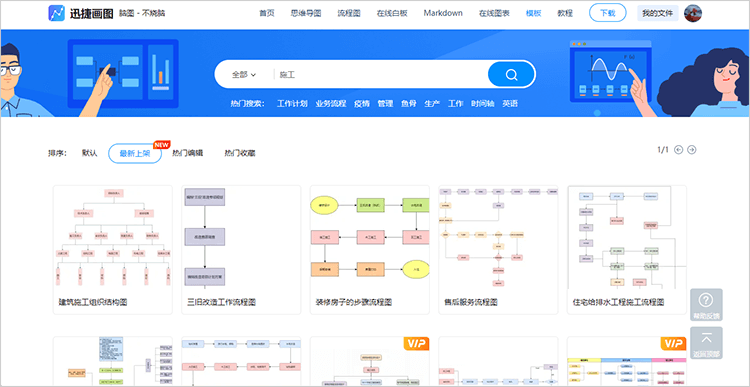Click the 售后服务流程图 title text
Viewport: 750px width, 387px height.
471,302
